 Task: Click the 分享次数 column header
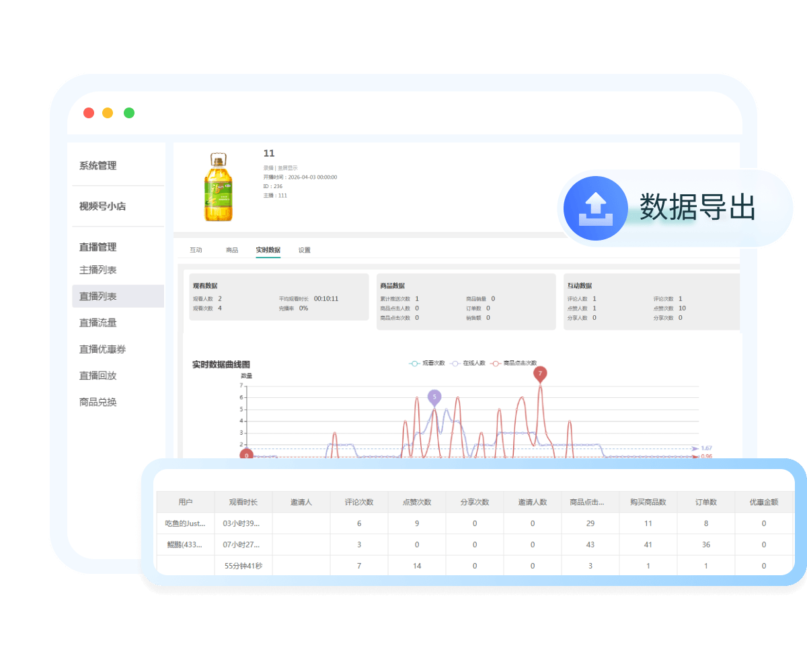tap(475, 502)
